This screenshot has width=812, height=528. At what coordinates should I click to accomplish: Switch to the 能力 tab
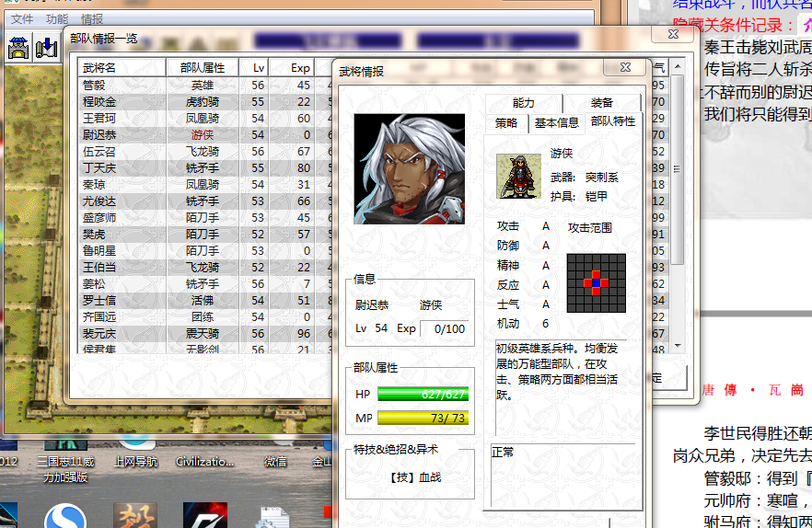pos(524,103)
